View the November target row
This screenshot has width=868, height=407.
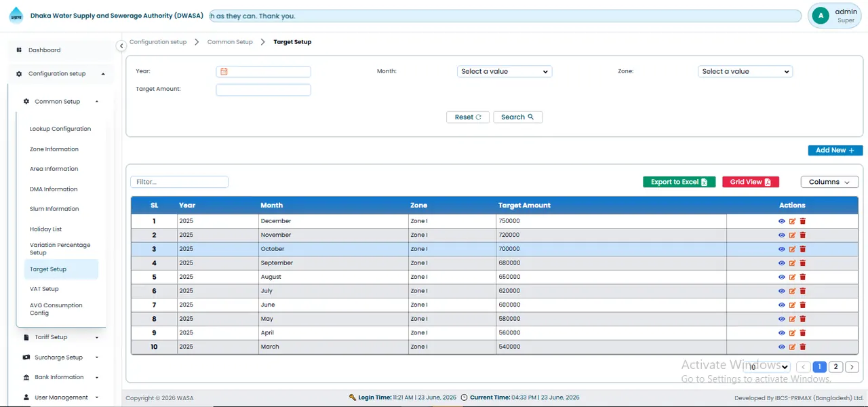pyautogui.click(x=781, y=235)
